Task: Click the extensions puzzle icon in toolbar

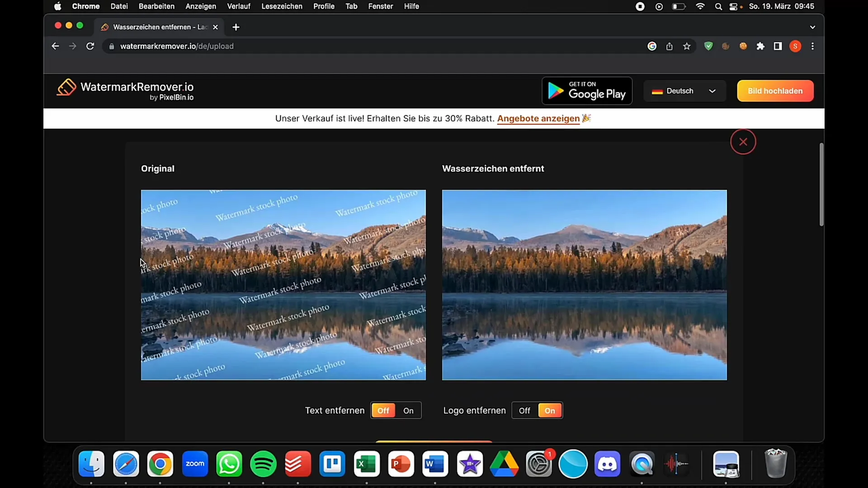Action: pos(761,47)
